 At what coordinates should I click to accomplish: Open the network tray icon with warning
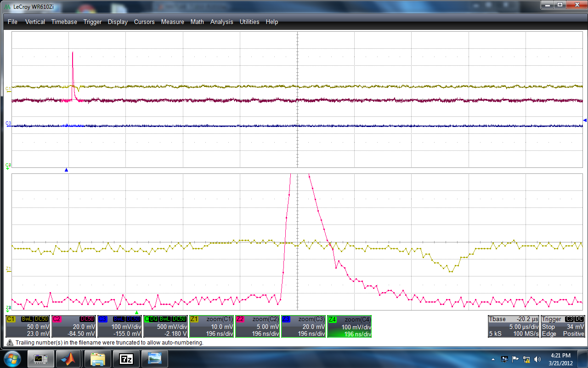click(526, 359)
